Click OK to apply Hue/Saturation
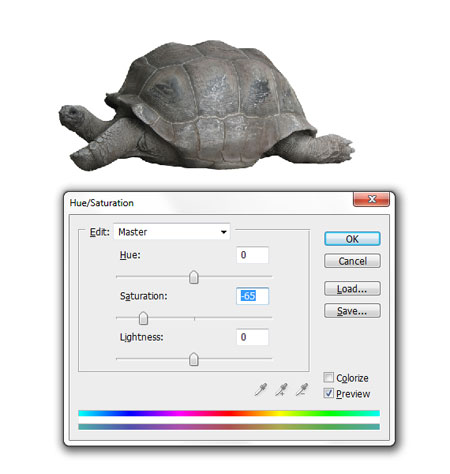This screenshot has width=450, height=474. pyautogui.click(x=352, y=239)
